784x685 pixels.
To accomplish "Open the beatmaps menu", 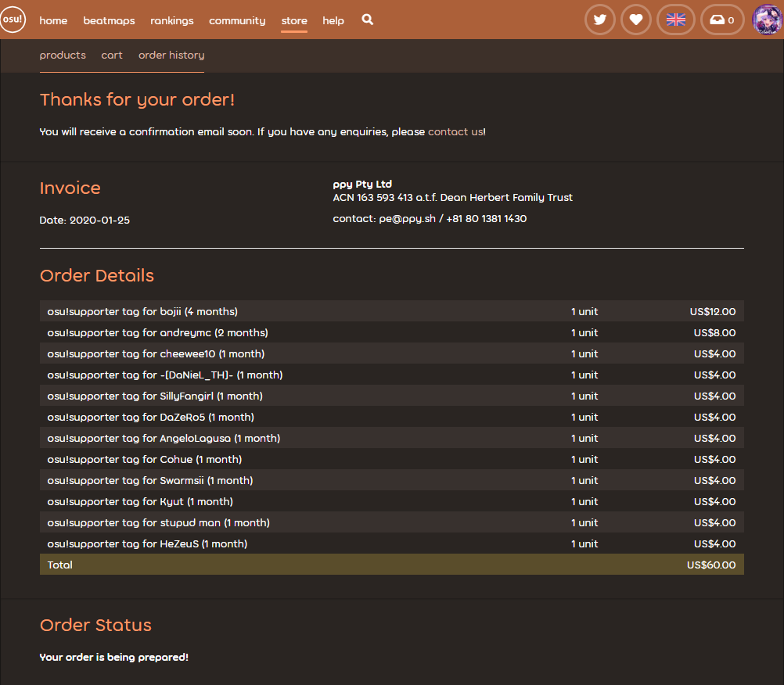I will pos(109,20).
